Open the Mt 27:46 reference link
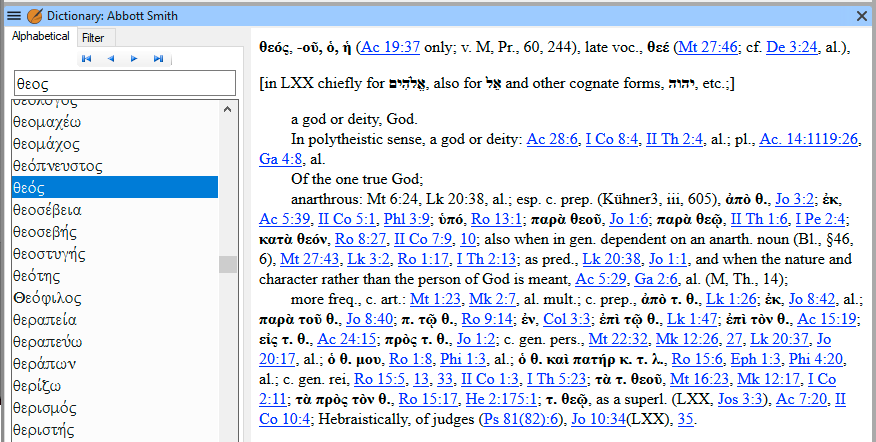The image size is (876, 442). click(x=707, y=47)
